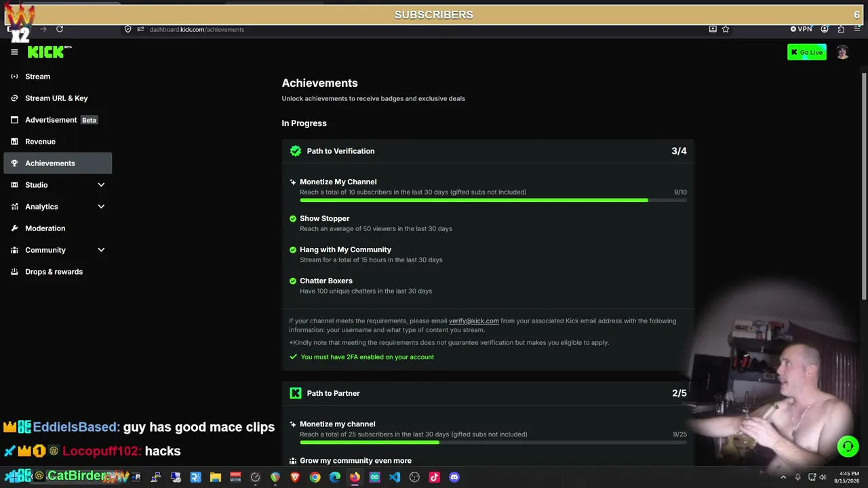This screenshot has height=488, width=868.
Task: Expand the Analytics submenu chevron
Action: tap(101, 207)
